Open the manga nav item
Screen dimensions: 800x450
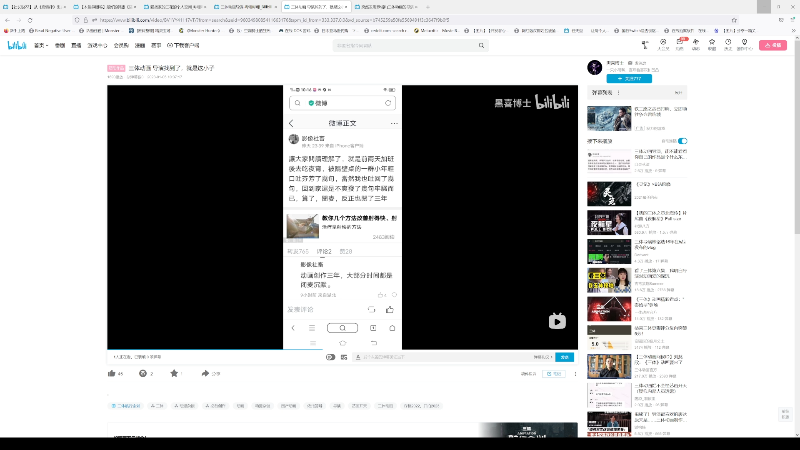(x=140, y=45)
